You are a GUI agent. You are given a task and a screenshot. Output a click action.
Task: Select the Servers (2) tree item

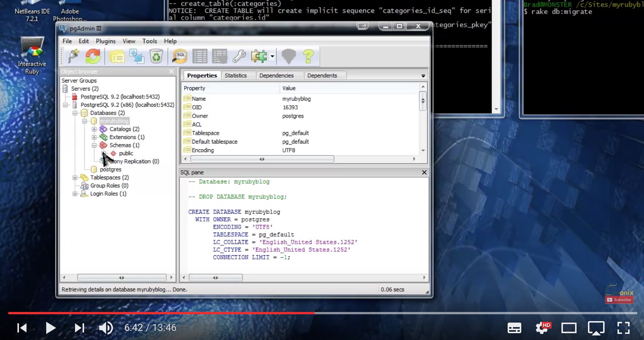pos(85,89)
